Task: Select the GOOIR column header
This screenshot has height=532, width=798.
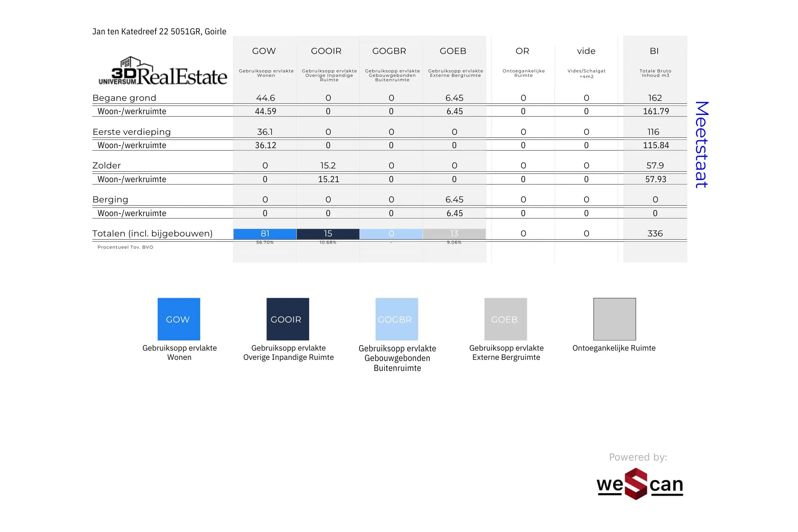Action: (326, 51)
